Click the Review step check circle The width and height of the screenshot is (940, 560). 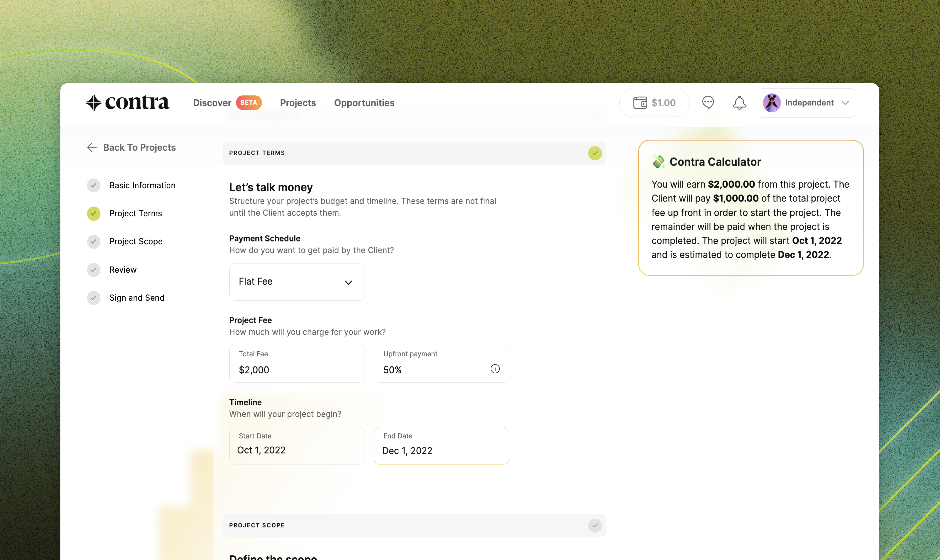[94, 270]
